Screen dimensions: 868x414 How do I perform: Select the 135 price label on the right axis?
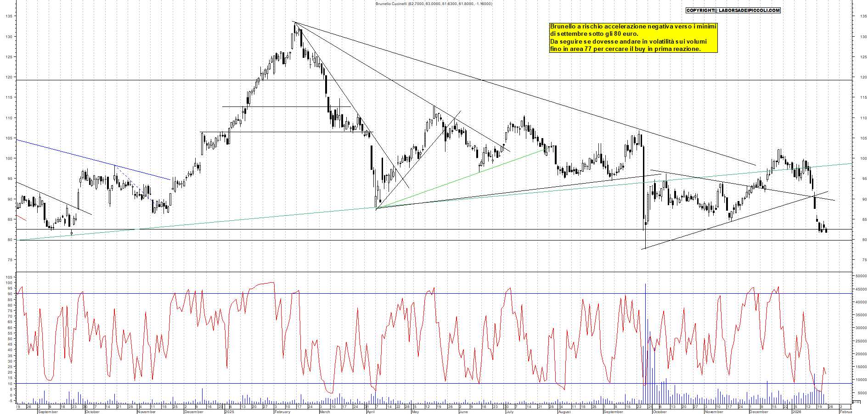pyautogui.click(x=861, y=16)
